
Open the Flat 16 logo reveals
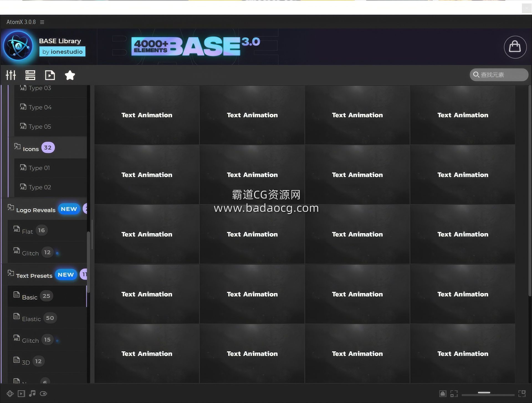tap(47, 231)
